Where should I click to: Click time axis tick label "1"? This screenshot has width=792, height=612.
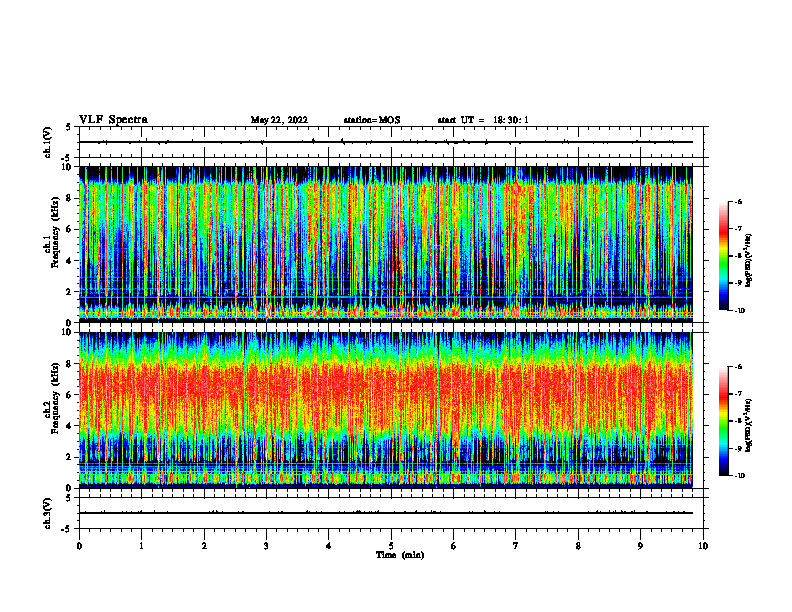coord(141,546)
